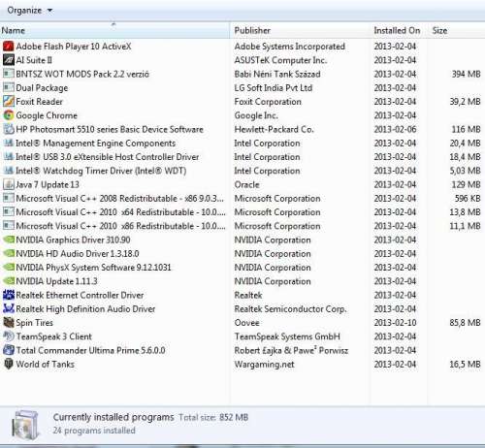Viewport: 485px width, 448px height.
Task: Click the 2013-02-06 installed date cell
Action: (x=395, y=129)
